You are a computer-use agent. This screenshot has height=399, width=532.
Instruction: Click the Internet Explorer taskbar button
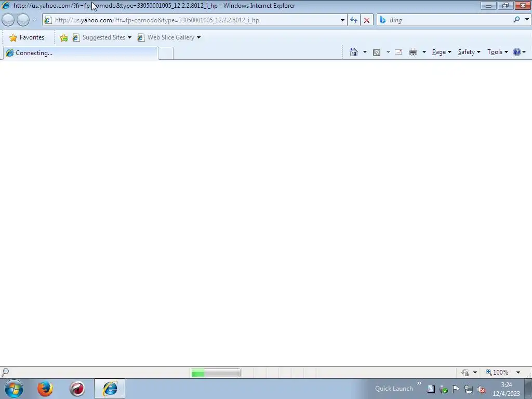point(110,389)
